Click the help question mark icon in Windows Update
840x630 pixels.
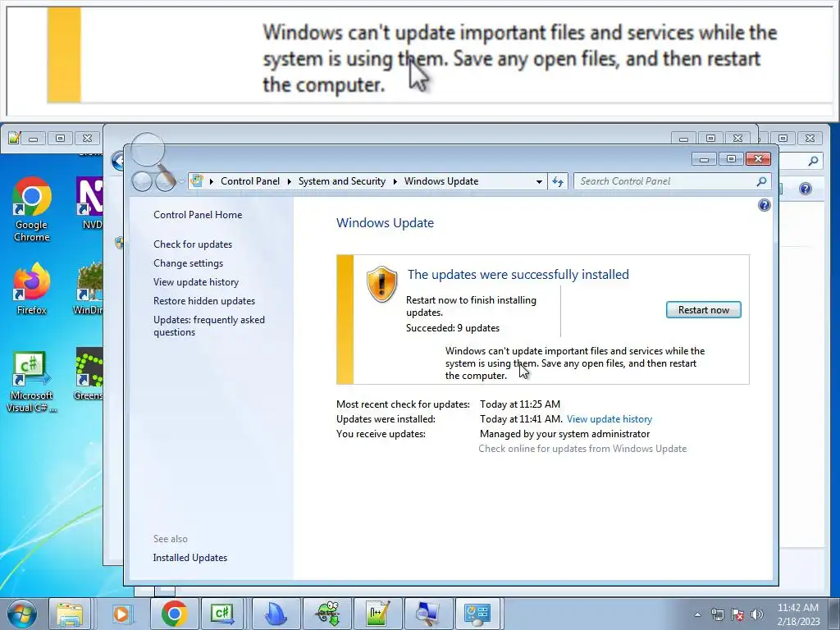pyautogui.click(x=765, y=205)
